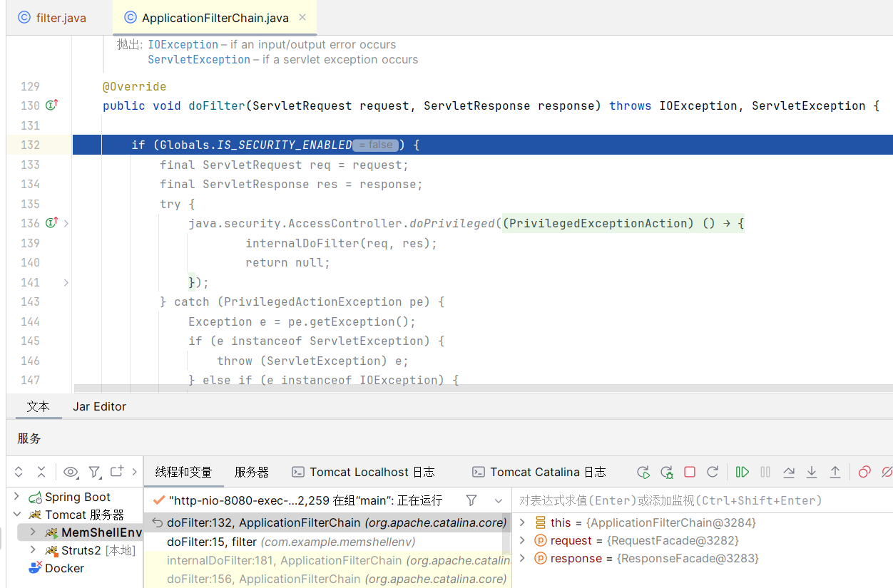The width and height of the screenshot is (893, 588).
Task: Expand the Struts2 [本地] node
Action: [x=33, y=550]
